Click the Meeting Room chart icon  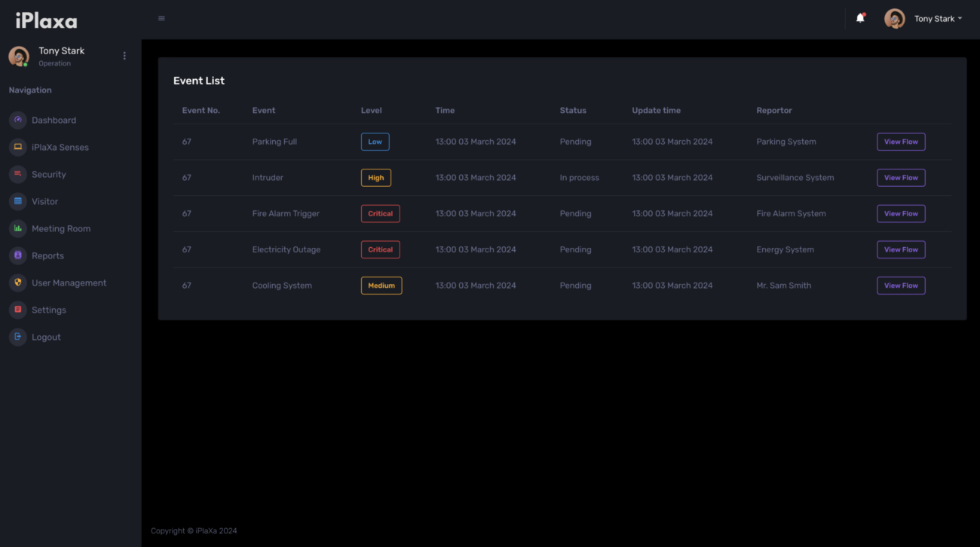click(x=18, y=228)
